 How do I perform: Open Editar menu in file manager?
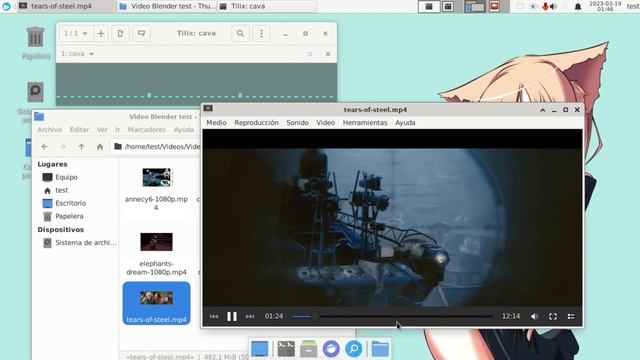pos(79,129)
